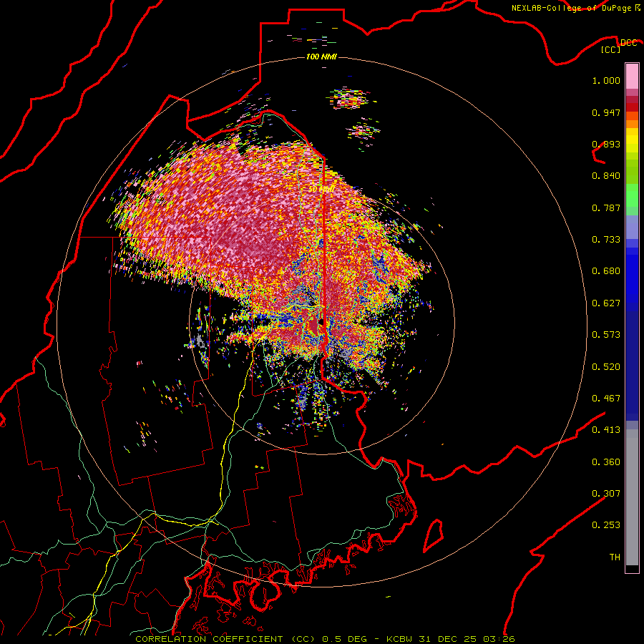Select the 0.627 scale value
644x644 pixels.
[x=606, y=303]
